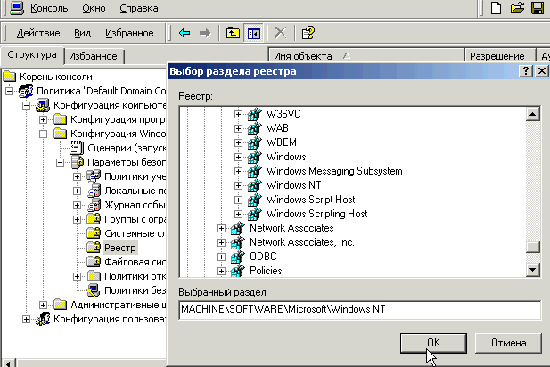
Task: Click the Конфигурация пользователя node icon
Action: 43,319
